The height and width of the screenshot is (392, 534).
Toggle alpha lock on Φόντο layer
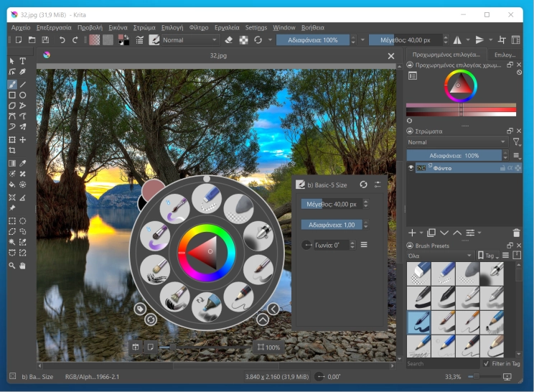510,168
